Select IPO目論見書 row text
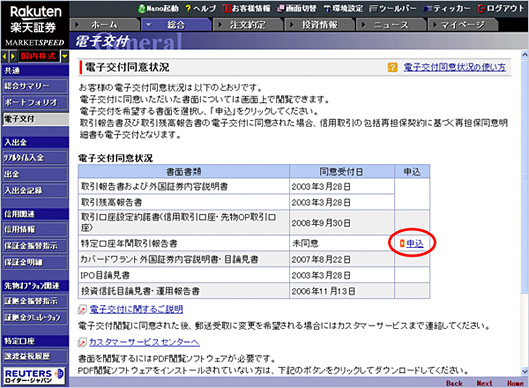The image size is (529, 388). (105, 275)
